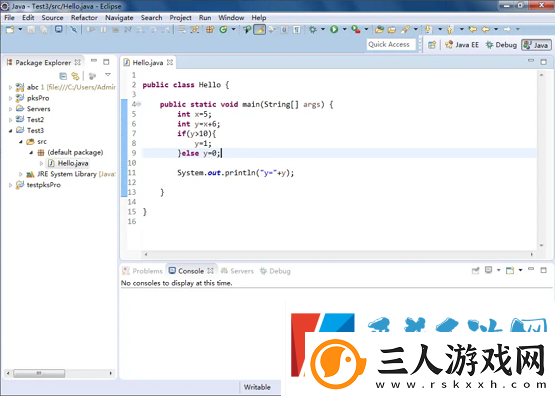Open the Refactor menu
Image resolution: width=555 pixels, height=396 pixels.
tap(84, 18)
